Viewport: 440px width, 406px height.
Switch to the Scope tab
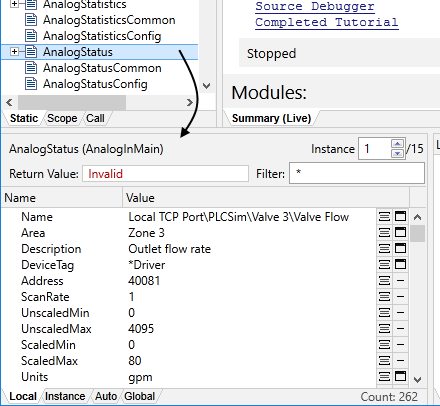pyautogui.click(x=62, y=118)
